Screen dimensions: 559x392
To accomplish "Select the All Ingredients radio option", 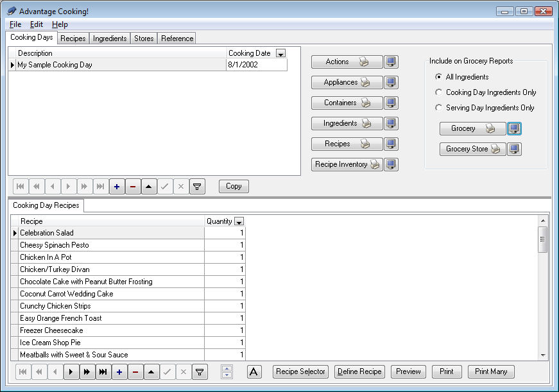I will [x=439, y=77].
